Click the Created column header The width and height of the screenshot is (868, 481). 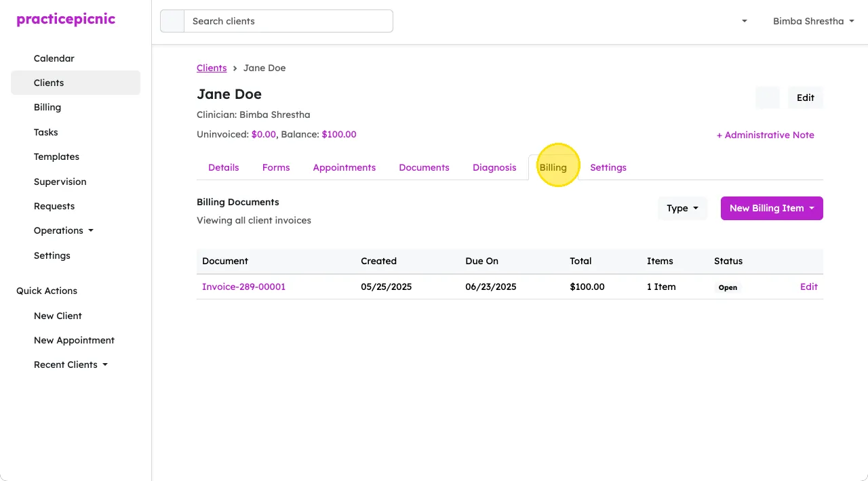click(378, 261)
